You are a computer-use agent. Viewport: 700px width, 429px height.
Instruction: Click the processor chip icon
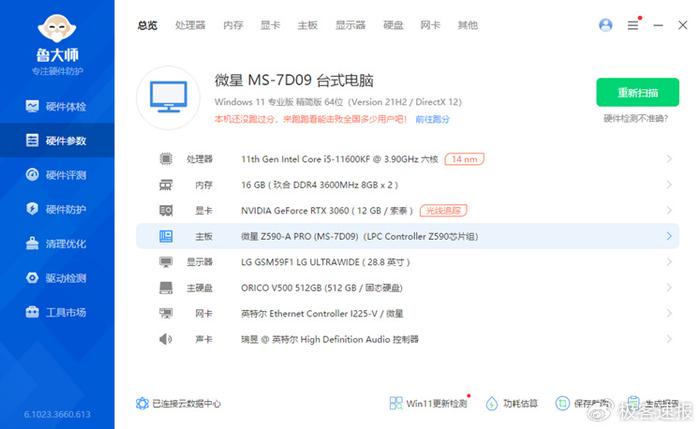166,158
